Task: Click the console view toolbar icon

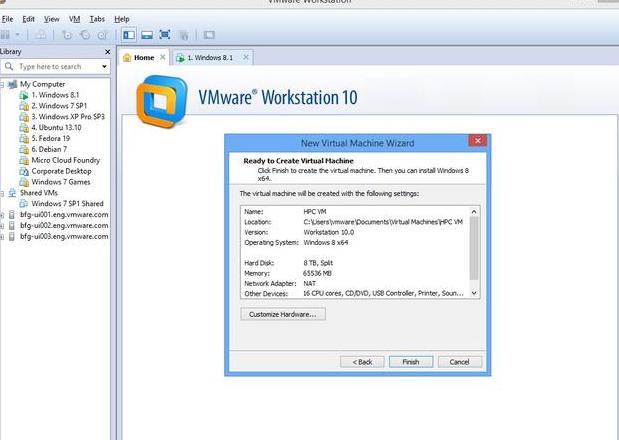Action: click(209, 35)
